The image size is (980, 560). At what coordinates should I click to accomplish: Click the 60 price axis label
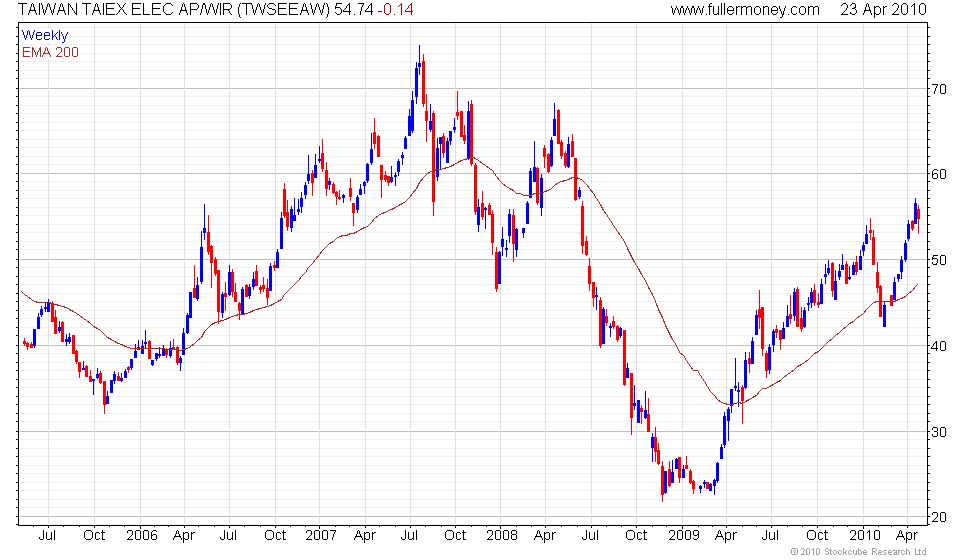(x=939, y=174)
